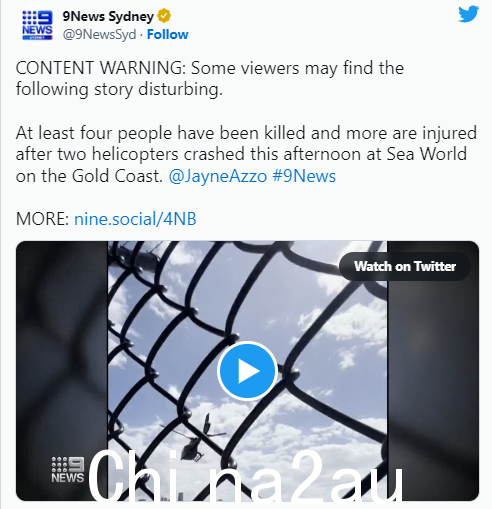Screen dimensions: 492x509
Task: Click the tweet text about Sea World crash
Action: (x=246, y=154)
